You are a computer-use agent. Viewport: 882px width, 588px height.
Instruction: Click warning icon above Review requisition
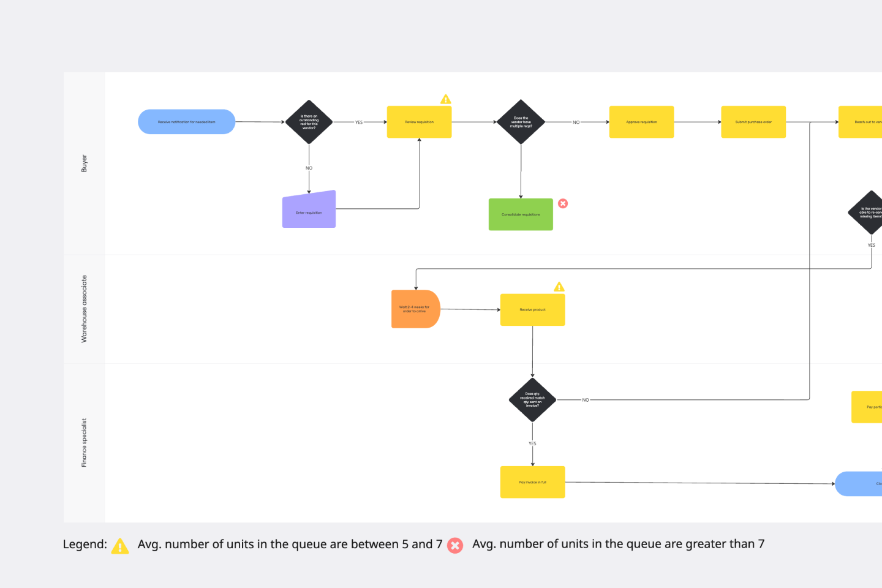(446, 99)
